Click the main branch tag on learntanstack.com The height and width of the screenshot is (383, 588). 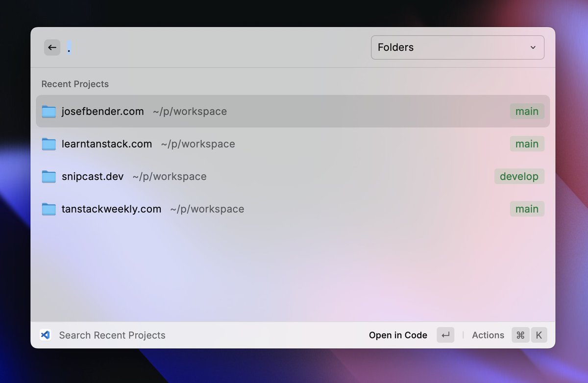coord(527,144)
